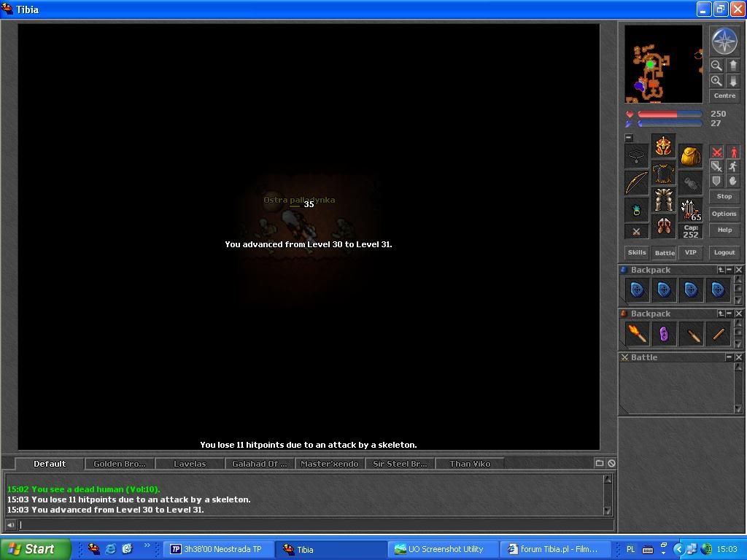The image size is (747, 560).
Task: Toggle the Battle window button
Action: (x=665, y=253)
